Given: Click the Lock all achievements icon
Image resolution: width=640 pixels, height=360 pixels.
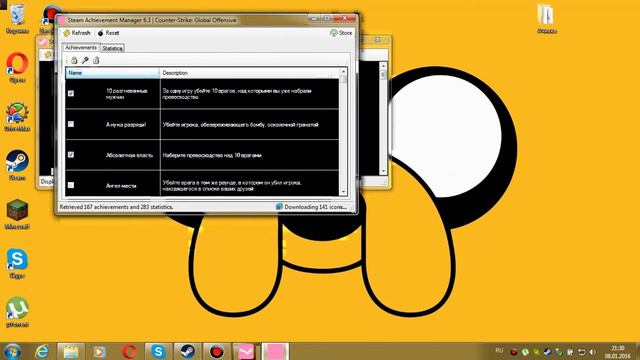Looking at the screenshot, I should pyautogui.click(x=74, y=60).
